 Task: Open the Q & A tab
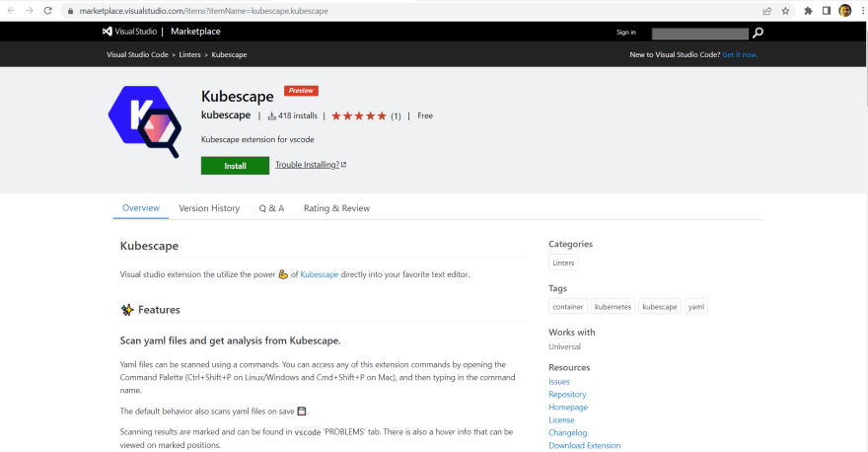pyautogui.click(x=271, y=208)
